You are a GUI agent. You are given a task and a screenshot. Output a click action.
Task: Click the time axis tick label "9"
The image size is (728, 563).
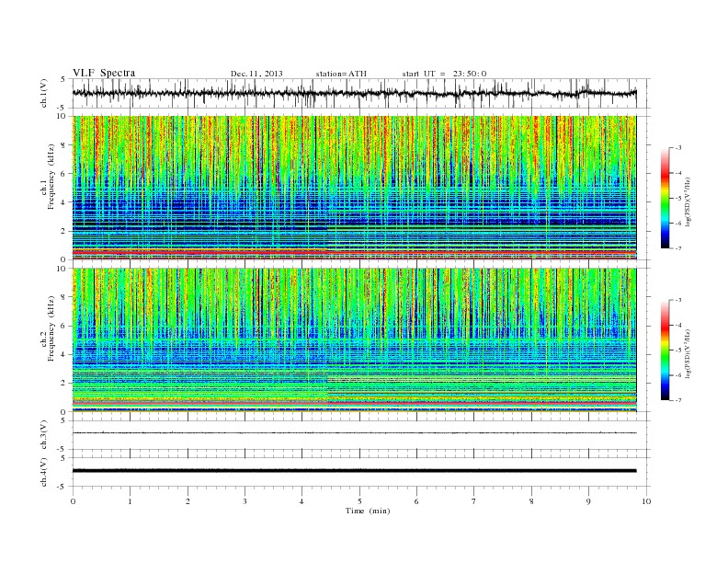pos(588,501)
